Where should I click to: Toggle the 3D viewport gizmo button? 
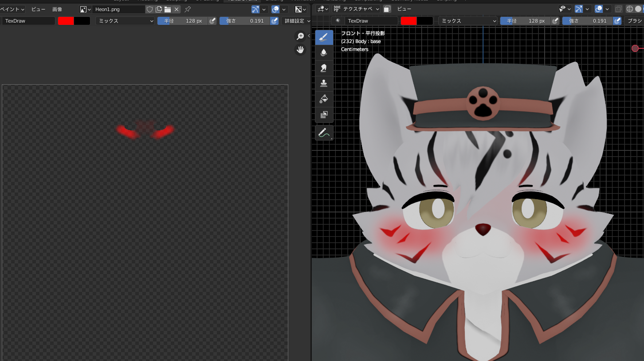point(578,9)
